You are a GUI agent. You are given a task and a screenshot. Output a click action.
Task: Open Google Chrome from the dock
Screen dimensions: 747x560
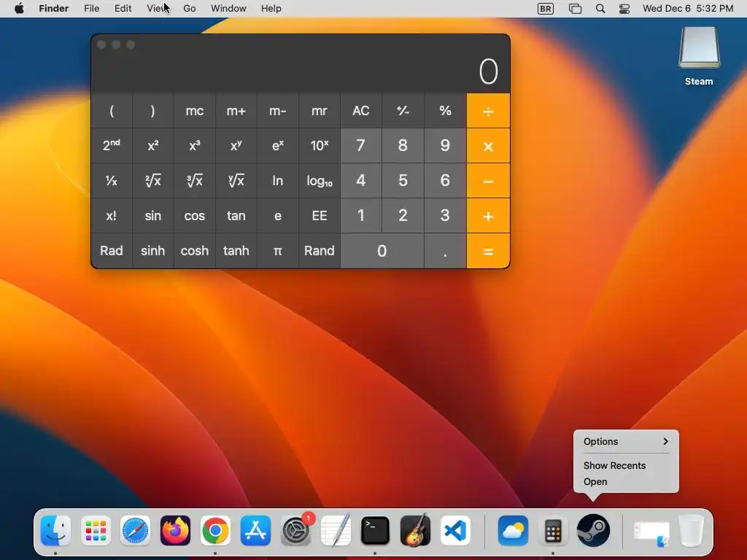(x=215, y=531)
